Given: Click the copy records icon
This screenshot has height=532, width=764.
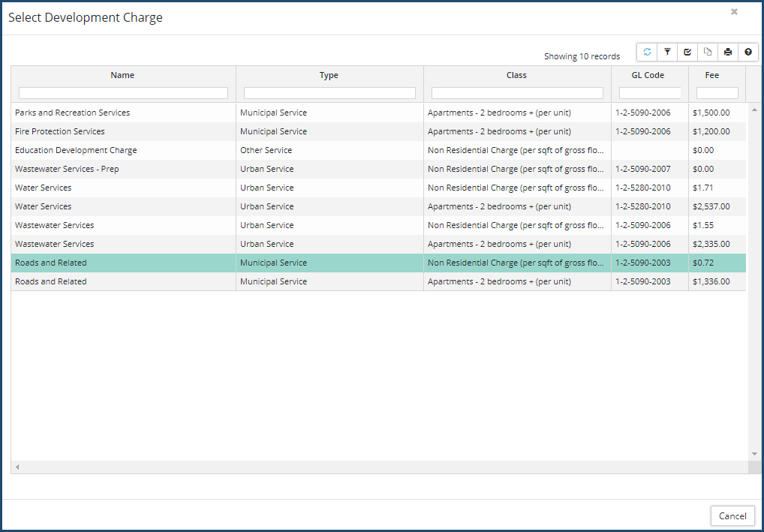Looking at the screenshot, I should (x=708, y=52).
